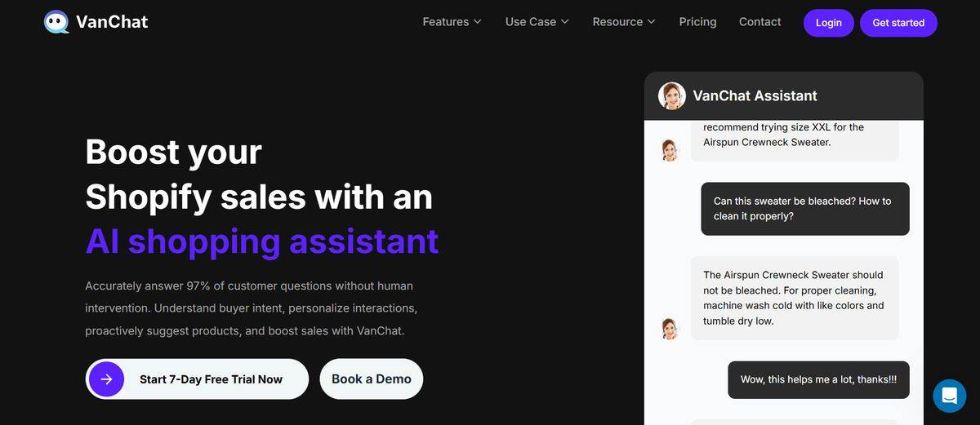980x425 pixels.
Task: Select the 'Can this sweater be bleached' message
Action: tap(805, 209)
